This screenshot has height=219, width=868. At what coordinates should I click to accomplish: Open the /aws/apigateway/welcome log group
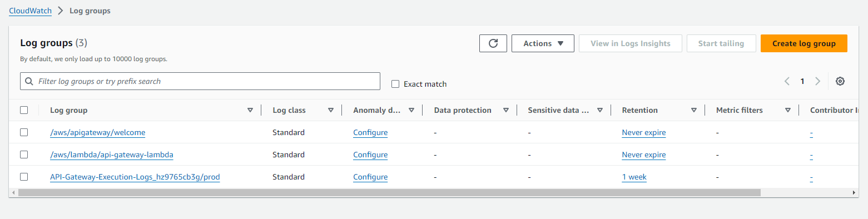tap(98, 132)
